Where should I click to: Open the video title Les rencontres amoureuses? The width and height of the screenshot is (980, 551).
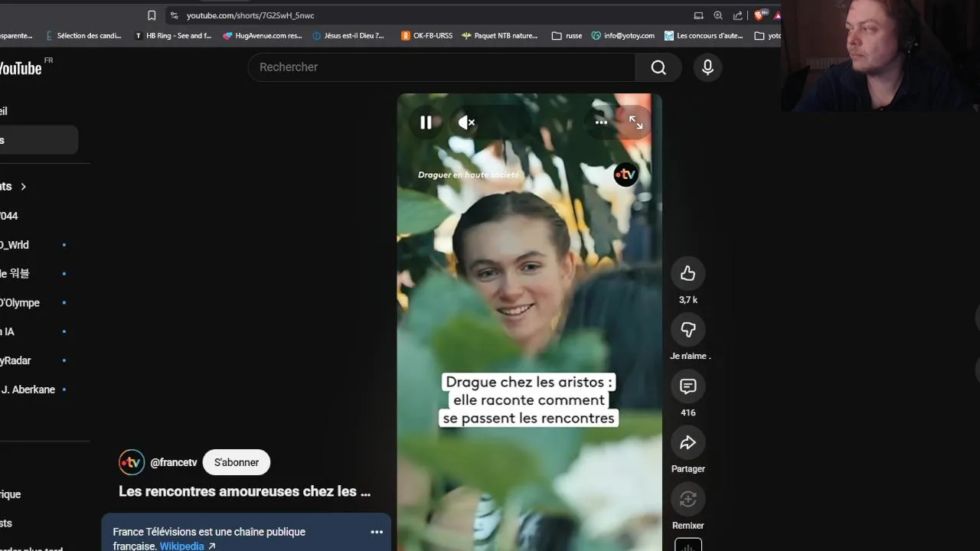point(245,491)
